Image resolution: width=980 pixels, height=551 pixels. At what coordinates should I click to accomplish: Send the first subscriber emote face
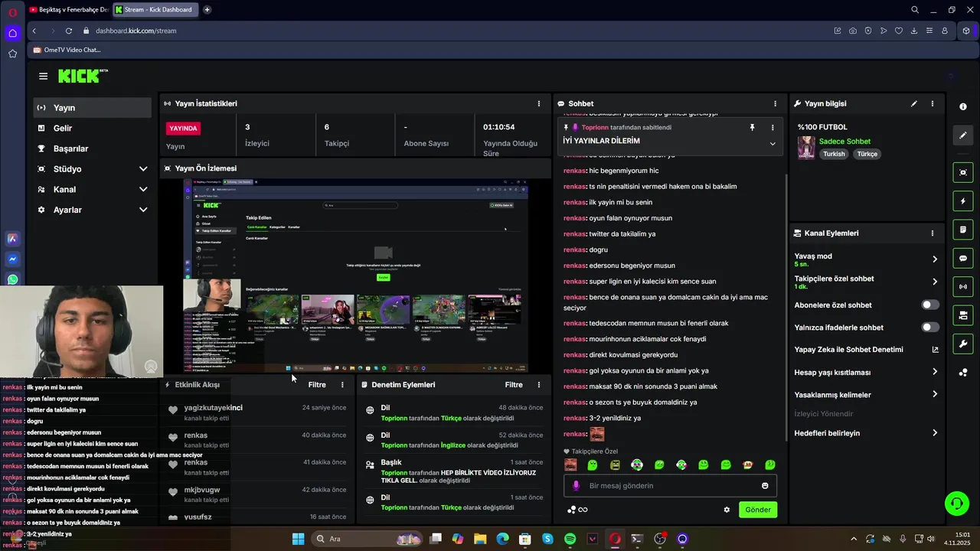click(x=570, y=465)
